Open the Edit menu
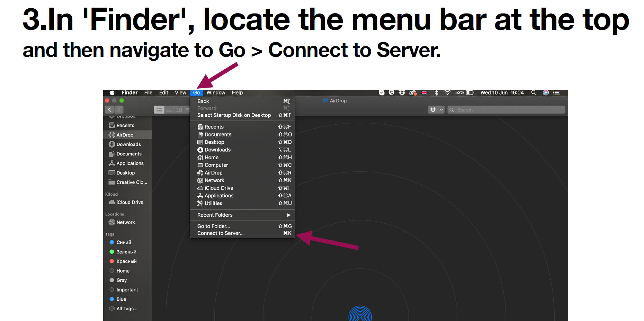Screen dimensions: 644x321 click(163, 92)
